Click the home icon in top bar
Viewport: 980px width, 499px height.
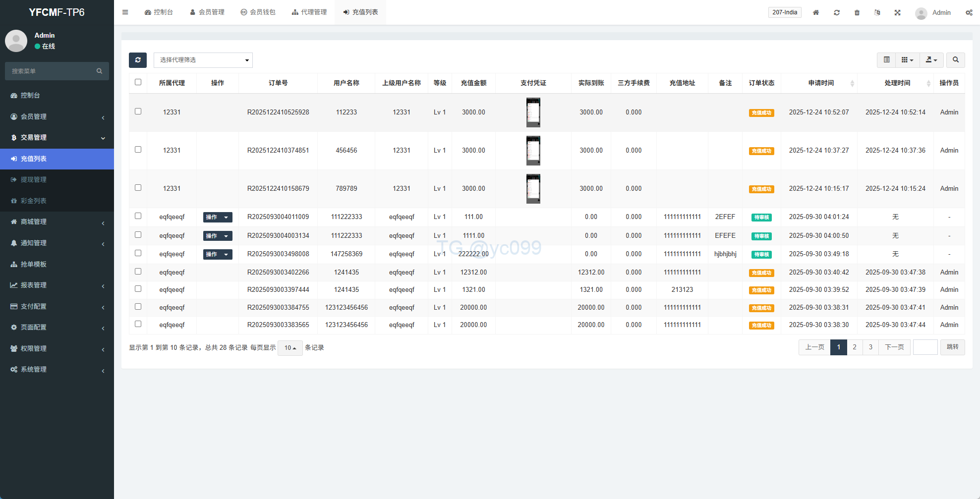815,12
